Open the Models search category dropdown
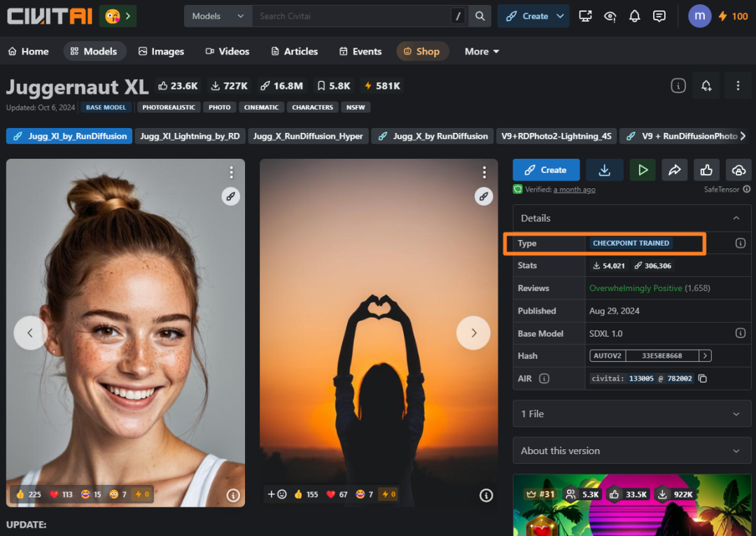 pos(218,16)
